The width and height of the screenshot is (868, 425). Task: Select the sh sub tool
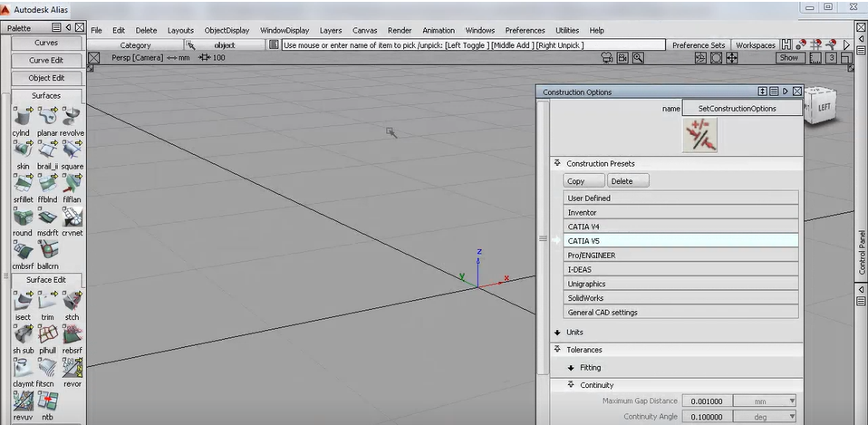[23, 333]
